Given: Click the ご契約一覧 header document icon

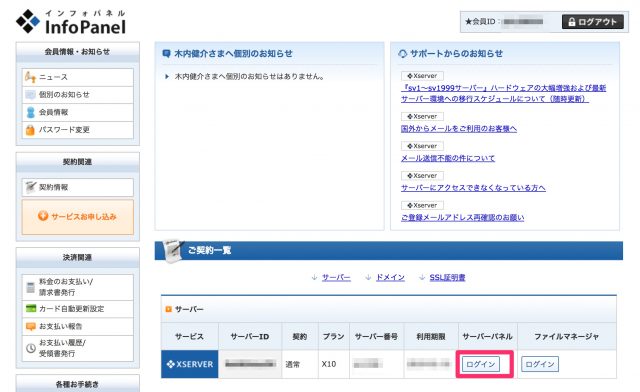Looking at the screenshot, I should [x=173, y=251].
